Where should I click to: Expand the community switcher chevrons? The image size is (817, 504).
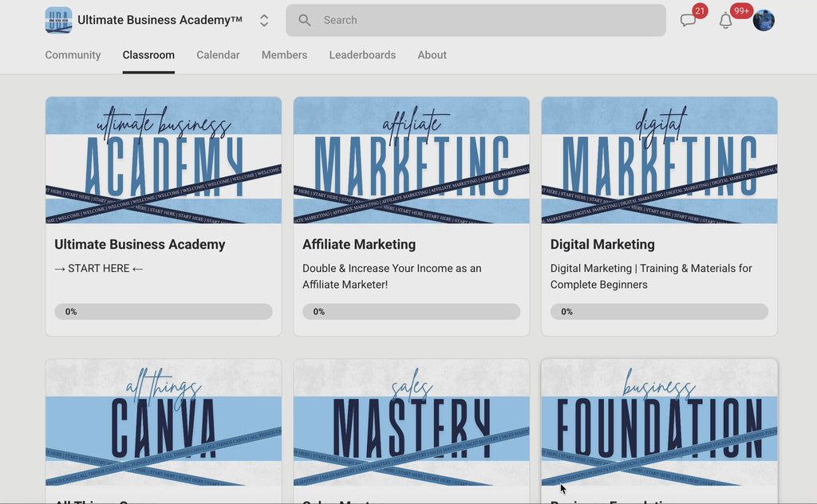coord(264,20)
